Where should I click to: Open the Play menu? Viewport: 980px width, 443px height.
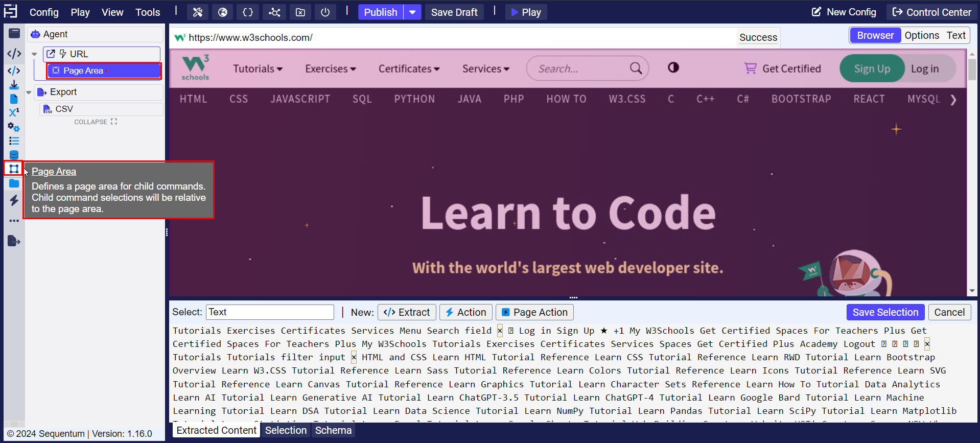[x=80, y=12]
